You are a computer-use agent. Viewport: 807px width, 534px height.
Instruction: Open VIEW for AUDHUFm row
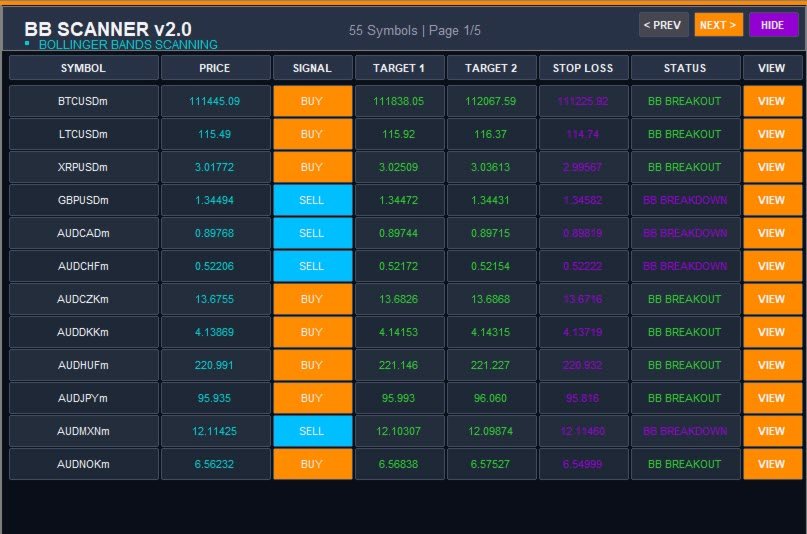point(772,364)
